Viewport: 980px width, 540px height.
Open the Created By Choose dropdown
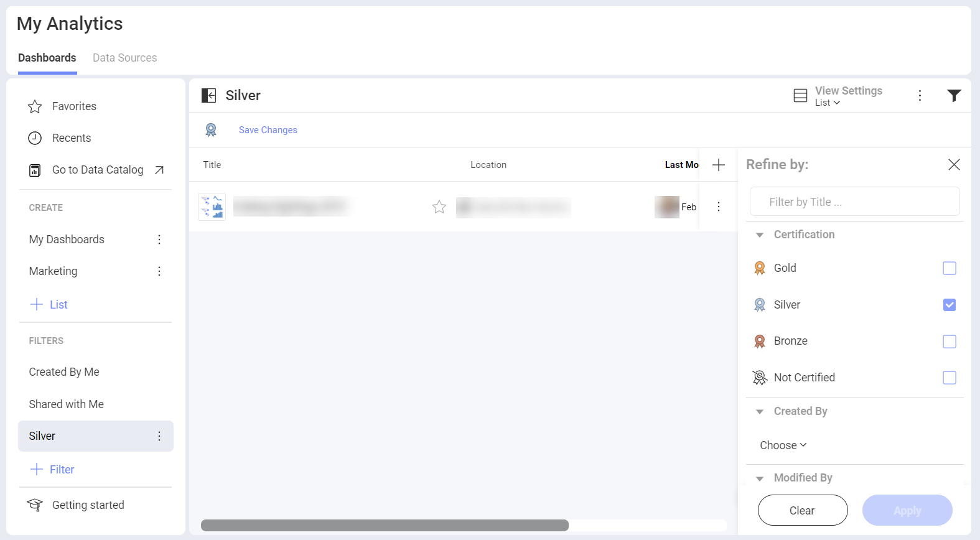click(x=783, y=445)
